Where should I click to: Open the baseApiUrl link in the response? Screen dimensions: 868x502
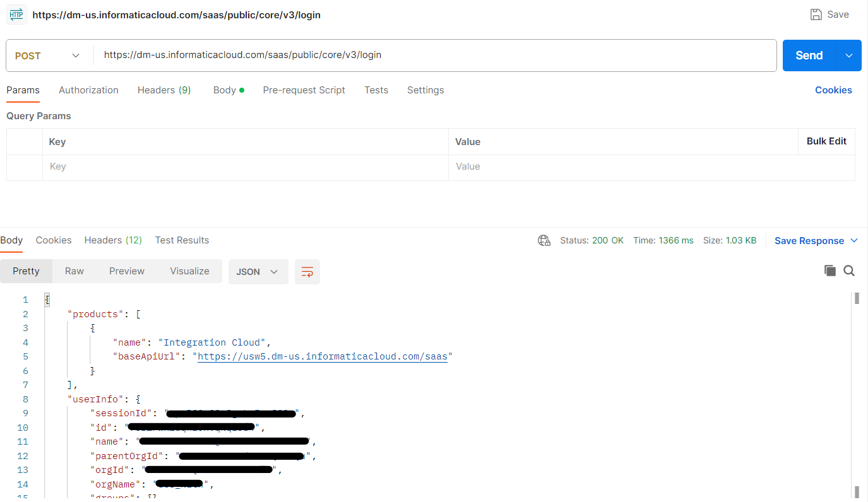(x=323, y=357)
